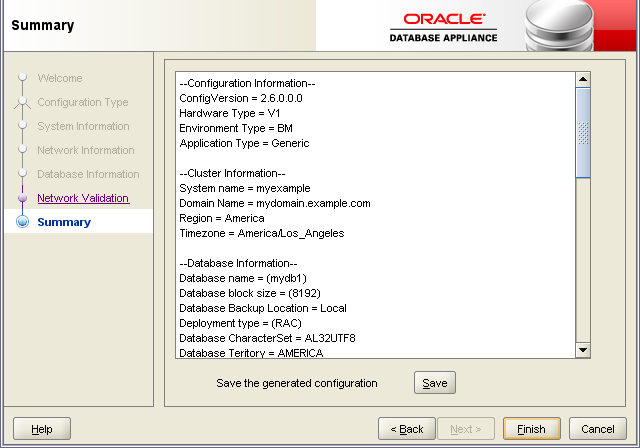Open the Network Validation step link
This screenshot has height=448, width=640.
pos(83,198)
